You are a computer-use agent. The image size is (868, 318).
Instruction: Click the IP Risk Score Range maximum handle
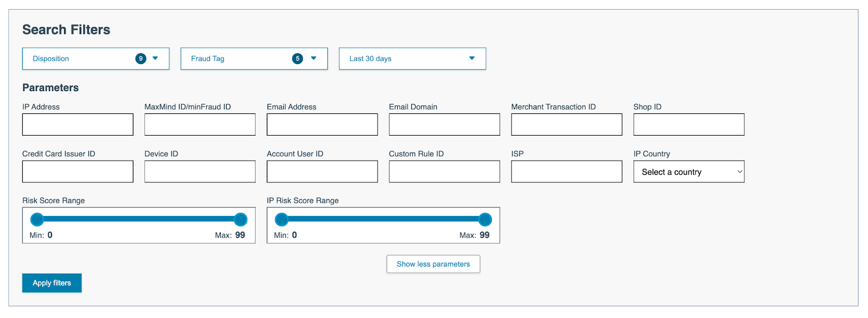pyautogui.click(x=485, y=219)
